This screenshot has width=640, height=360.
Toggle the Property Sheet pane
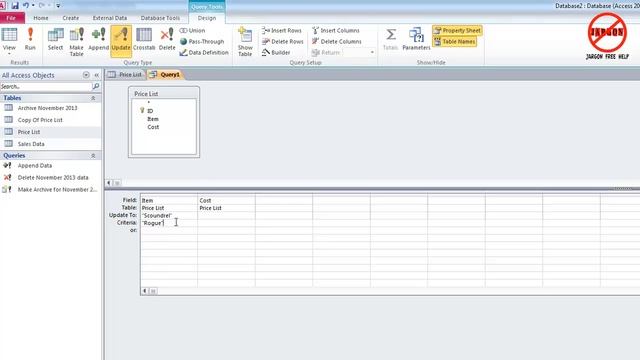457,31
